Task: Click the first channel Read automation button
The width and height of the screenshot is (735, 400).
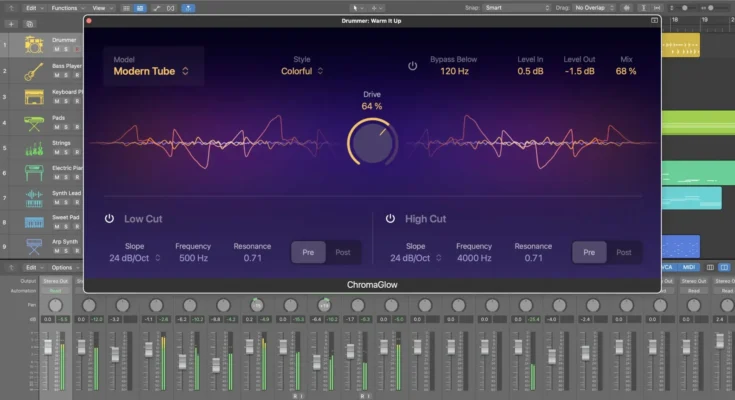Action: click(x=55, y=291)
